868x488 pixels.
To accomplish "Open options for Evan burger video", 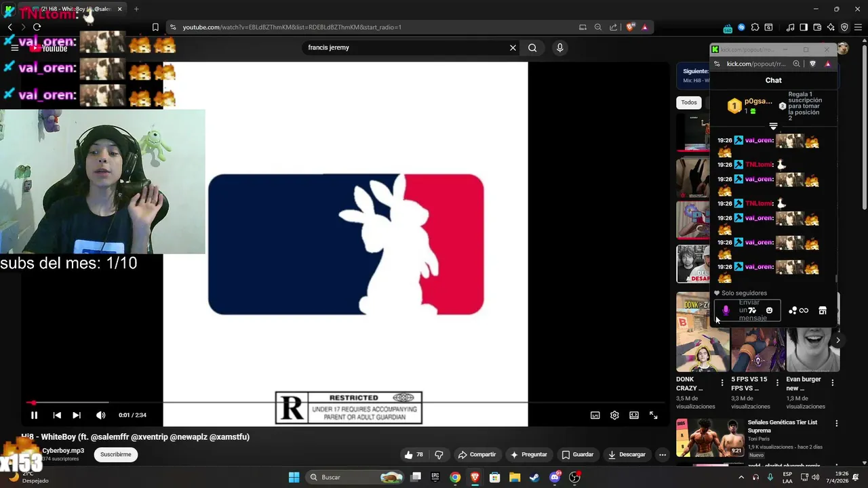I will click(833, 383).
